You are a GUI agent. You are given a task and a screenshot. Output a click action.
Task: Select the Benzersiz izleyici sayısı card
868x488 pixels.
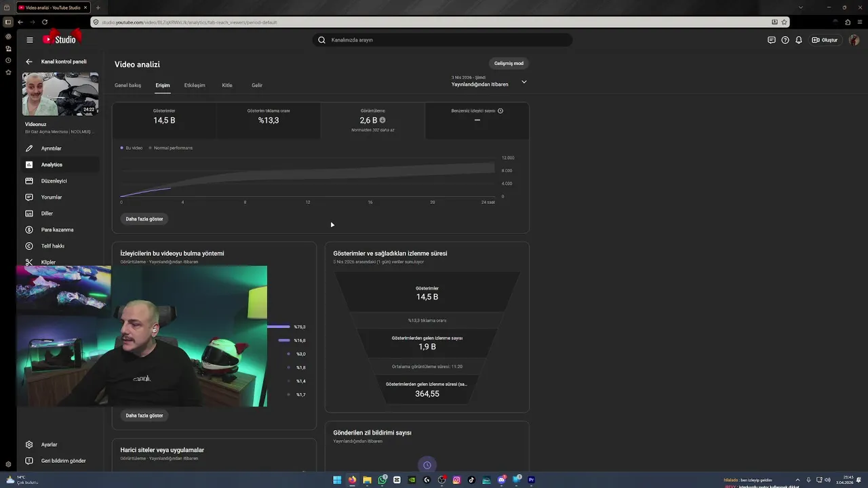[477, 121]
